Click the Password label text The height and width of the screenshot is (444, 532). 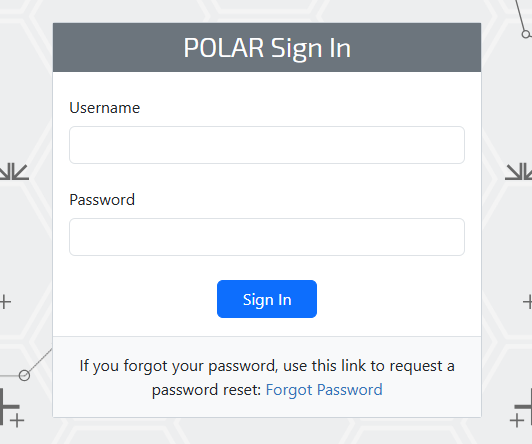click(102, 200)
